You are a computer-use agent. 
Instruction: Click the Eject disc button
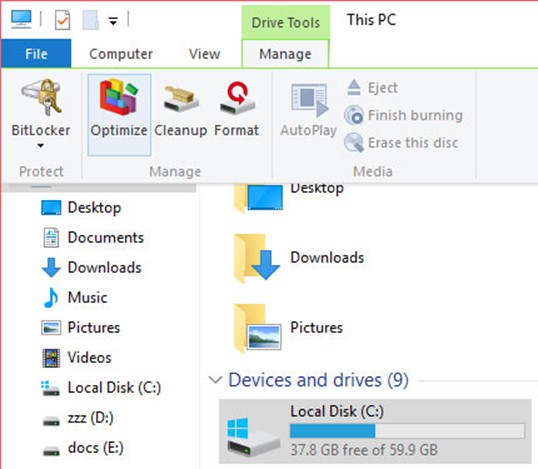(373, 88)
